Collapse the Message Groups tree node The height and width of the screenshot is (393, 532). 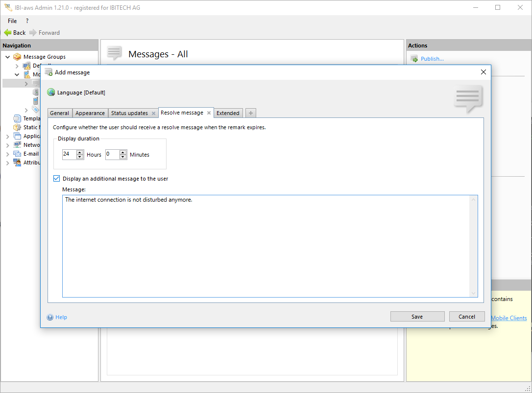tap(8, 57)
